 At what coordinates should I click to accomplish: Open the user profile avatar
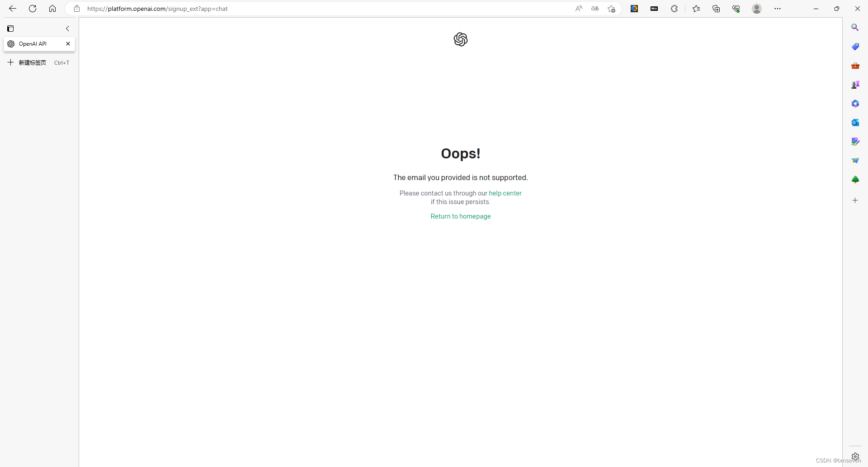click(x=757, y=9)
